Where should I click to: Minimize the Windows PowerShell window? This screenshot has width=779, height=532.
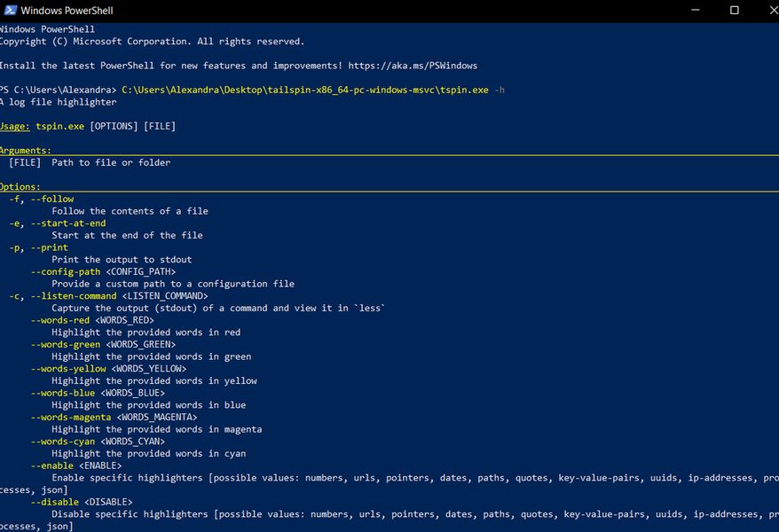pyautogui.click(x=692, y=11)
